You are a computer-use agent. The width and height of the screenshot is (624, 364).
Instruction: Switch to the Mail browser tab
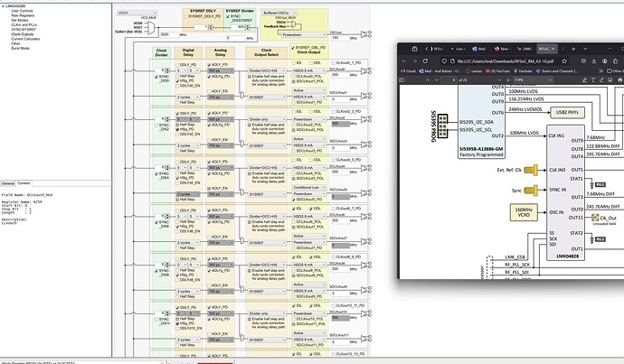click(478, 49)
